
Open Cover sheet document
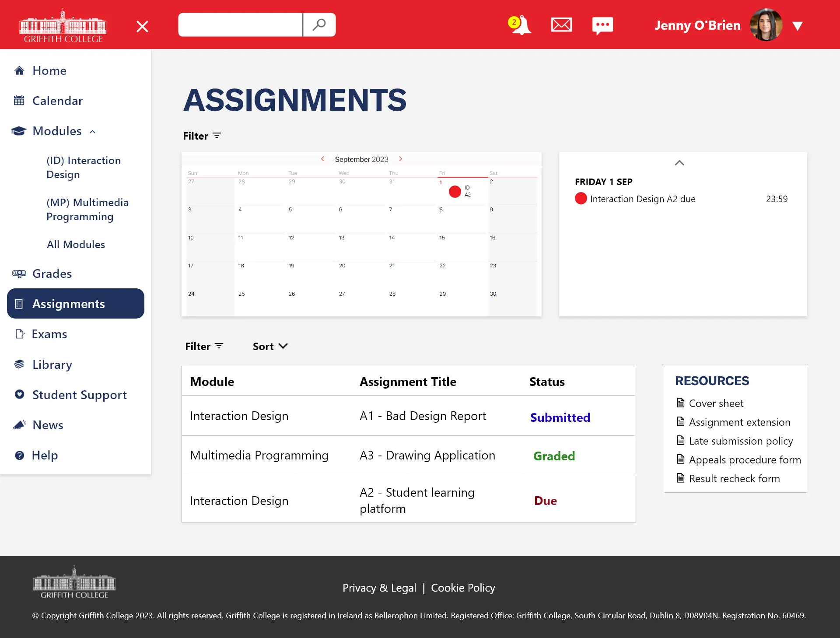716,403
